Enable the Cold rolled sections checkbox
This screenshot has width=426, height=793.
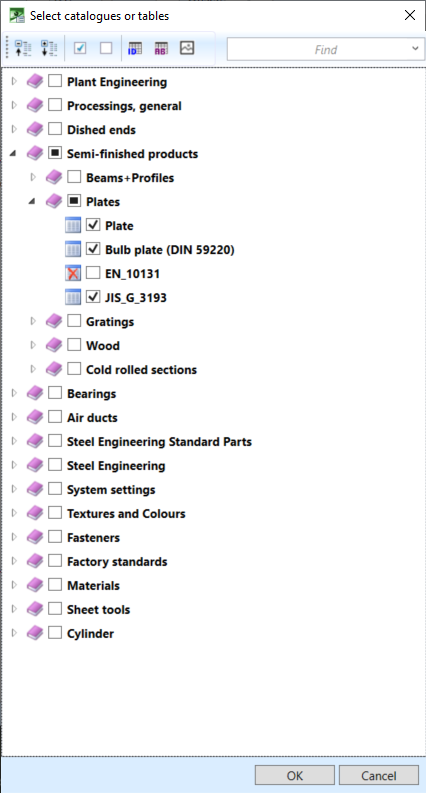point(74,369)
